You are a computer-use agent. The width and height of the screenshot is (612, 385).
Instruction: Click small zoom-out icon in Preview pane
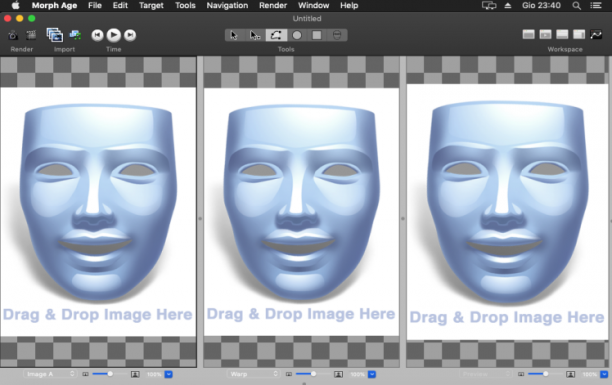click(x=521, y=374)
